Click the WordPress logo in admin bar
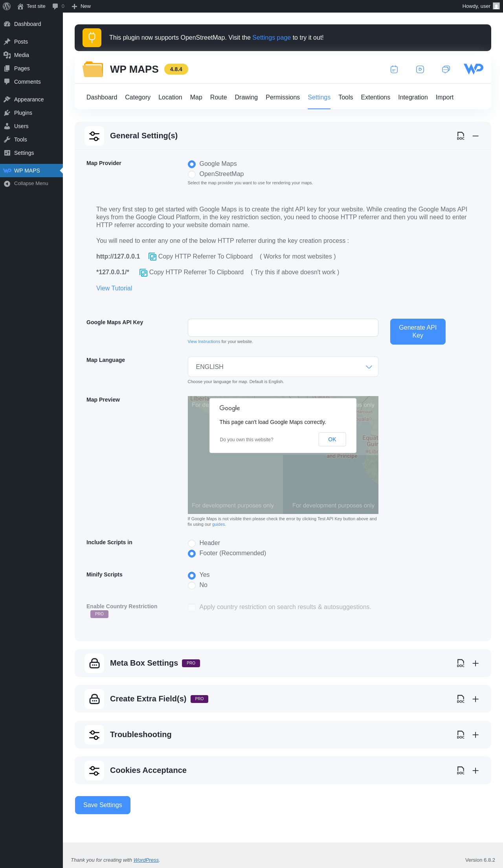Viewport: 503px width, 868px height. [7, 6]
